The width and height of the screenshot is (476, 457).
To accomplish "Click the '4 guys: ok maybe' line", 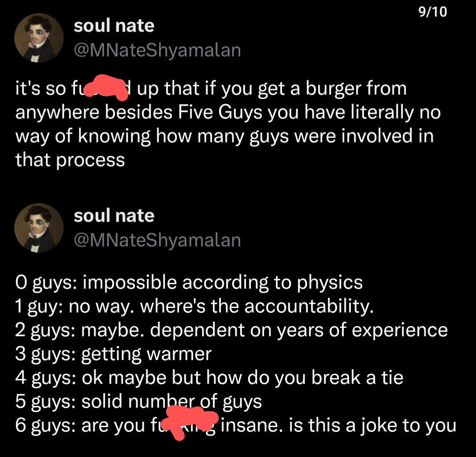I will coord(209,378).
